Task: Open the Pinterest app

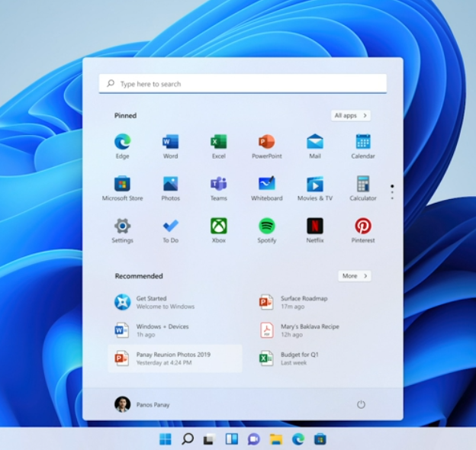Action: point(363,230)
